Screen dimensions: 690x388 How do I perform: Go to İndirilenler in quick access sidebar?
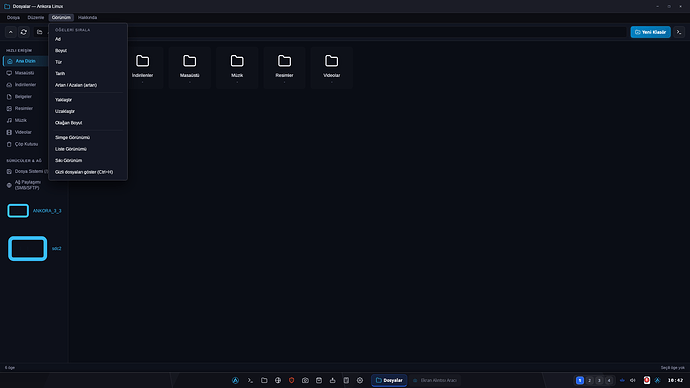tap(26, 84)
